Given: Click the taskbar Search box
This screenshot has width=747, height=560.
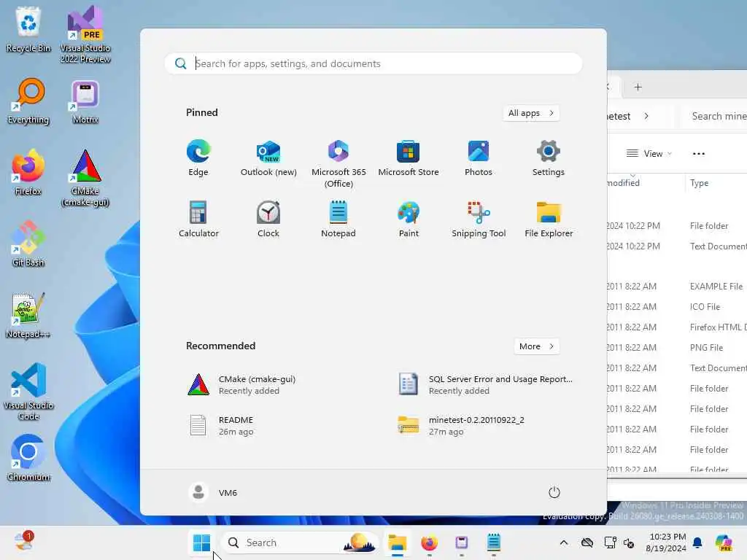Looking at the screenshot, I should (300, 542).
